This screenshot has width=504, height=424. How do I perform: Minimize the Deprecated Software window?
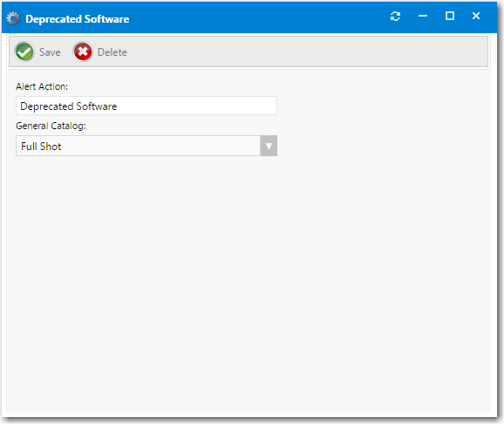423,16
